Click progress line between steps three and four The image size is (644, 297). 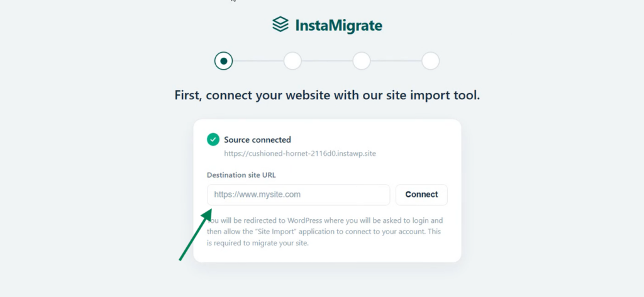tap(396, 61)
